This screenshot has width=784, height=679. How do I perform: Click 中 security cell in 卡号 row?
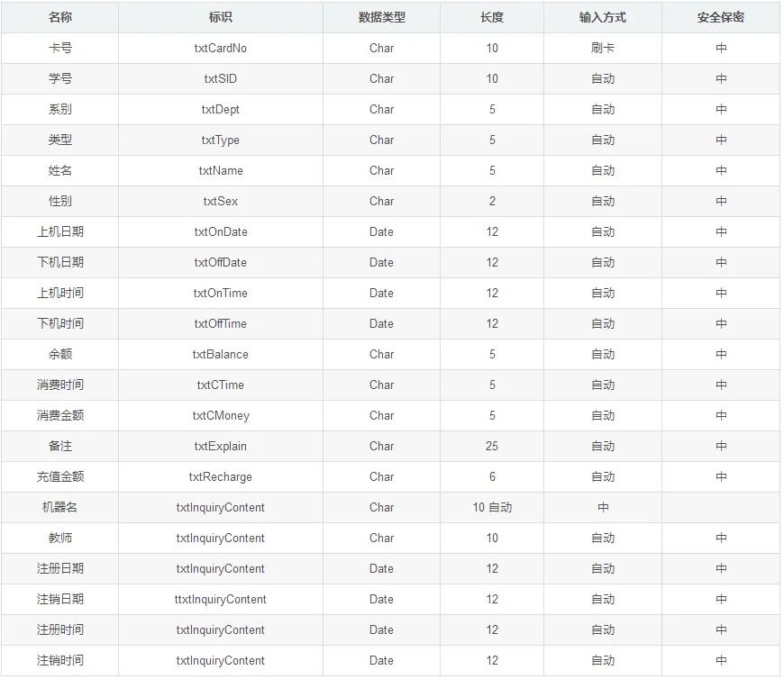click(x=721, y=48)
